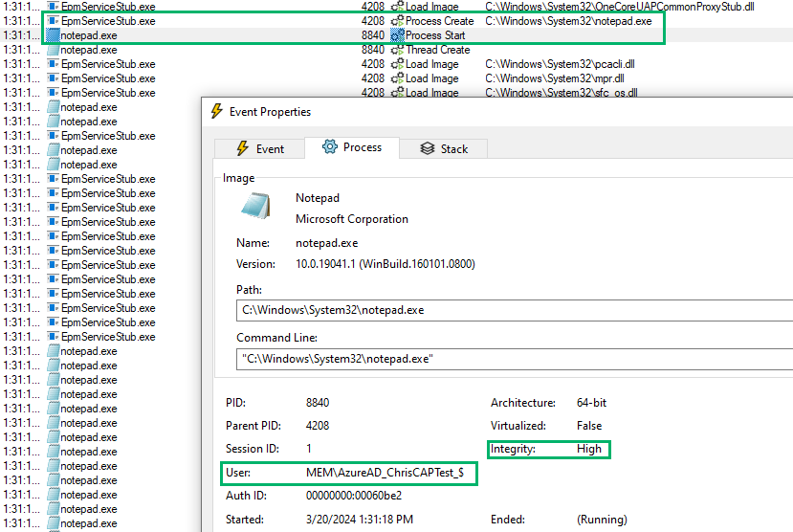Viewport: 793px width, 532px height.
Task: Click the Microsoft Corporation company text
Action: click(351, 219)
